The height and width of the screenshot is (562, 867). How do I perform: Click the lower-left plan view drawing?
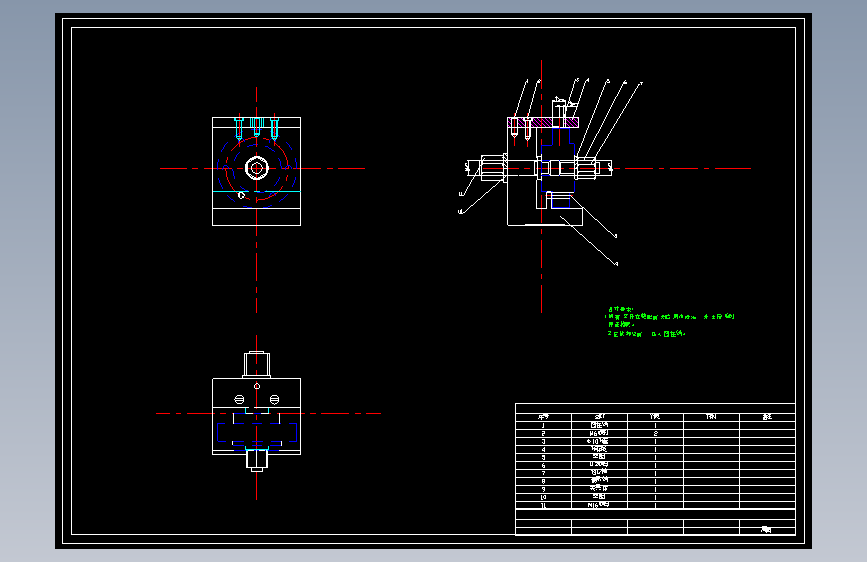tap(257, 411)
